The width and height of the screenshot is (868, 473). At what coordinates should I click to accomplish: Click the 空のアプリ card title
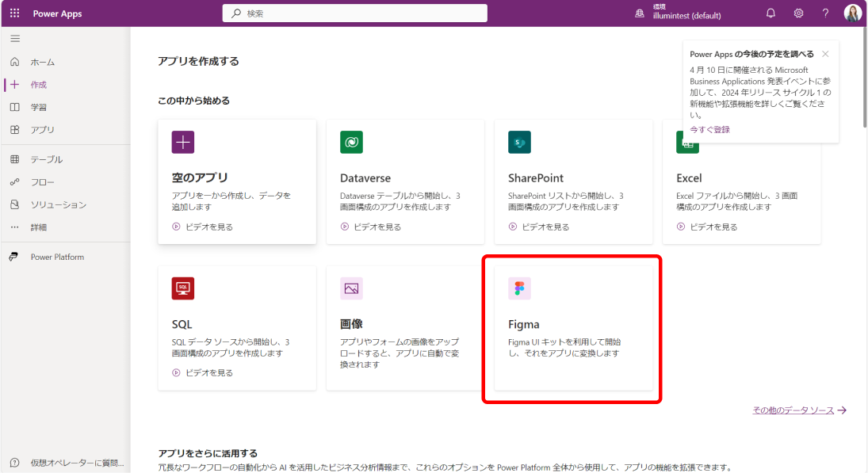coord(200,177)
